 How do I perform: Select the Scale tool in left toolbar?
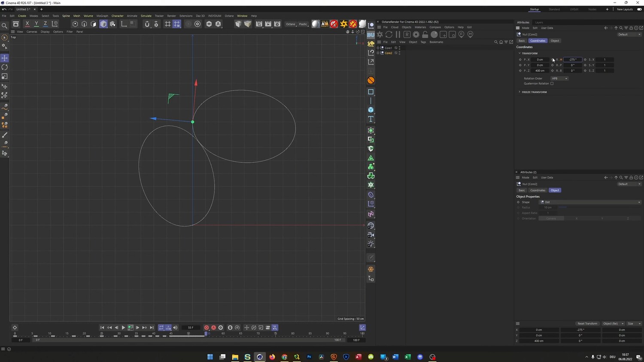tap(5, 76)
